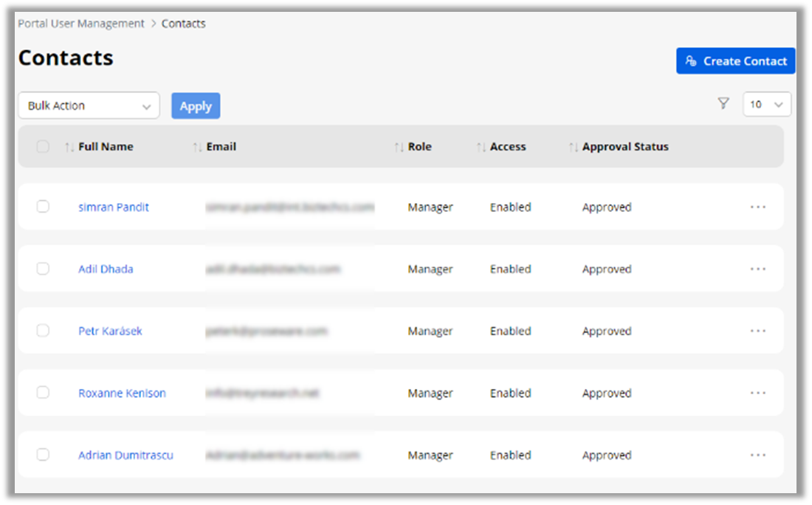Click the filter funnel icon
812x505 pixels.
click(x=723, y=104)
